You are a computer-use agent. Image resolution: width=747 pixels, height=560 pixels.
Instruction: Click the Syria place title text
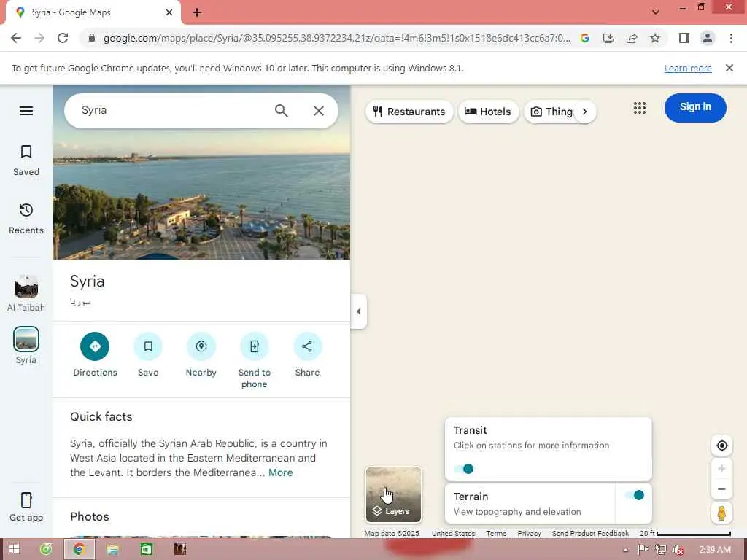click(x=88, y=281)
